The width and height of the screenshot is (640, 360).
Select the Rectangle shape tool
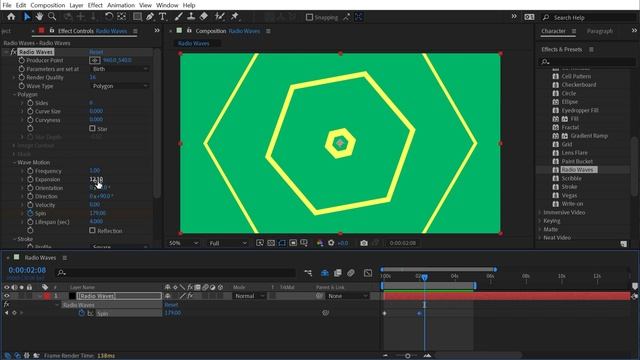[x=137, y=17]
